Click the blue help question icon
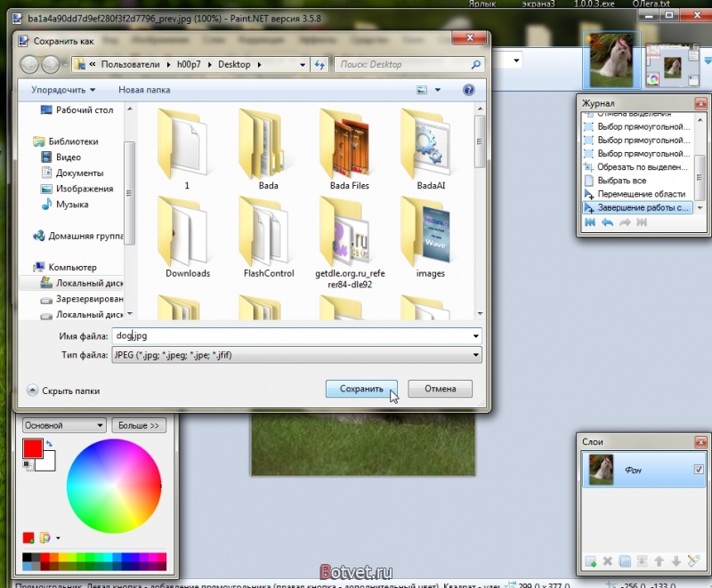Image resolution: width=712 pixels, height=588 pixels. [469, 90]
